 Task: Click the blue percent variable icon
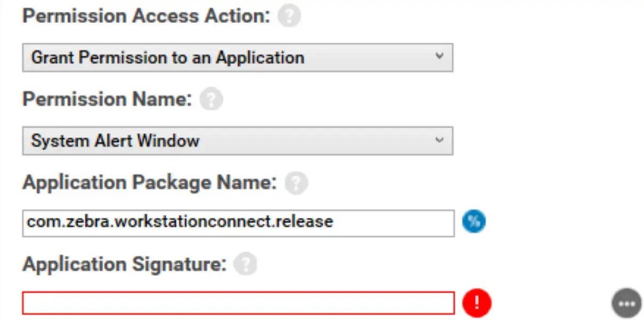click(x=474, y=221)
